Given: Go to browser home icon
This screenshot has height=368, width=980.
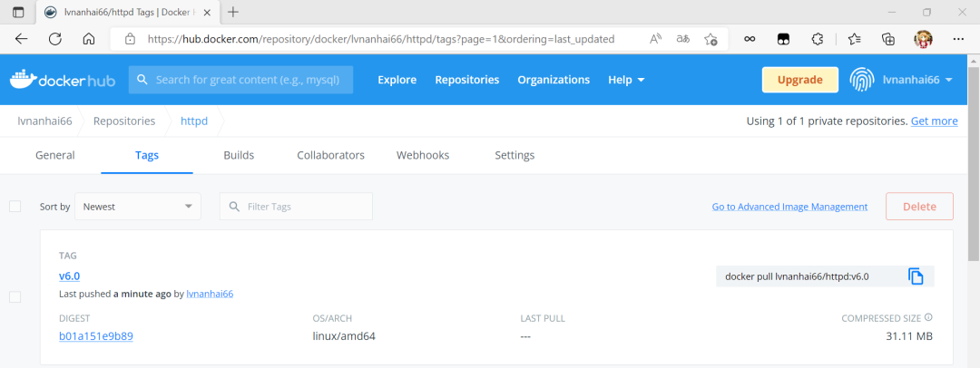Looking at the screenshot, I should tap(89, 39).
